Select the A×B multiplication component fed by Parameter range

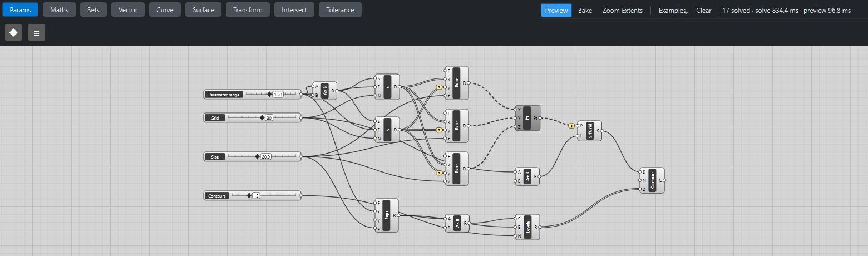pos(325,91)
